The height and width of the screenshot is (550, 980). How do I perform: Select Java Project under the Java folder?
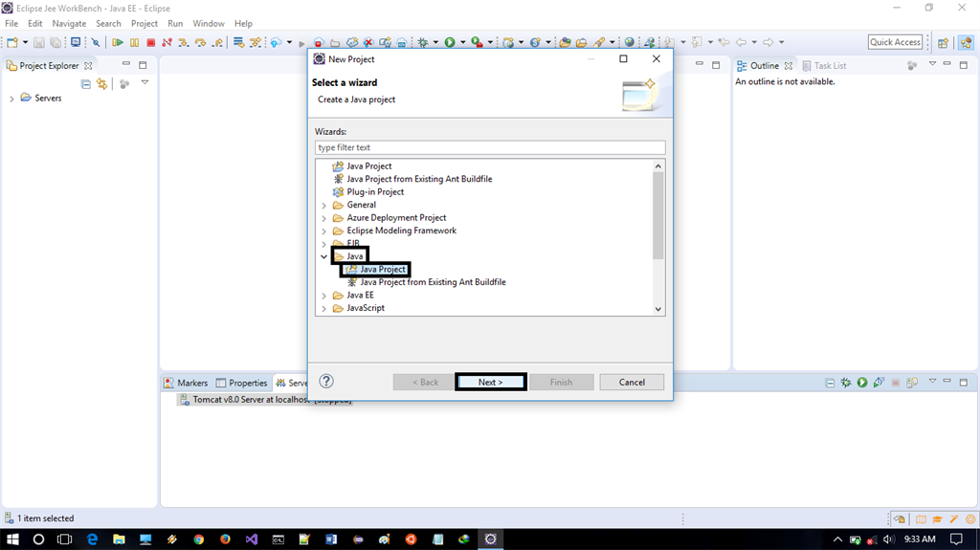[383, 270]
